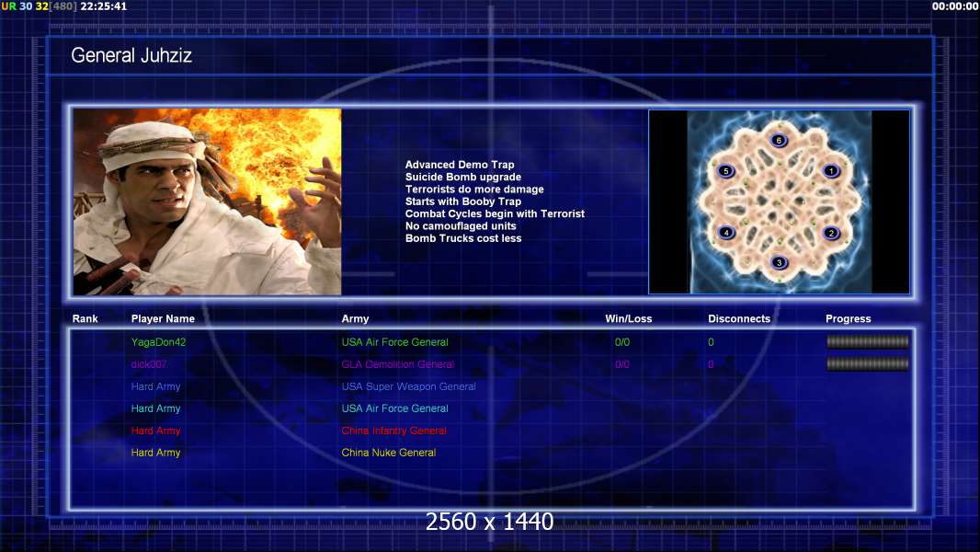Screen dimensions: 980x552
Task: Click YagaDon42's USA Air Force General army
Action: pyautogui.click(x=394, y=342)
